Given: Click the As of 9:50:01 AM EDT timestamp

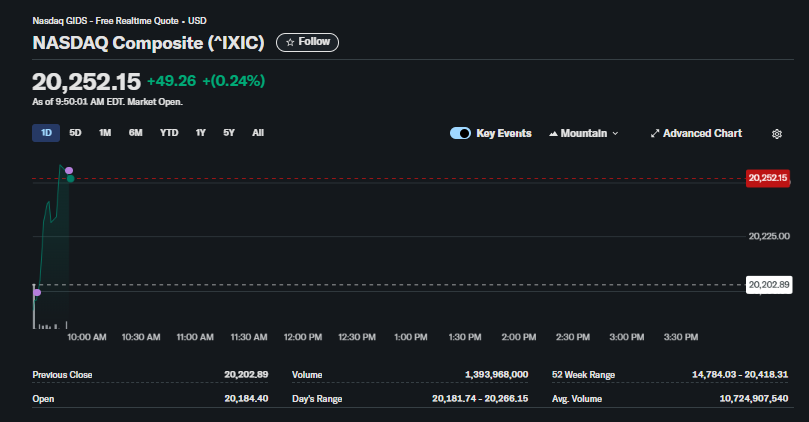Looking at the screenshot, I should (107, 102).
